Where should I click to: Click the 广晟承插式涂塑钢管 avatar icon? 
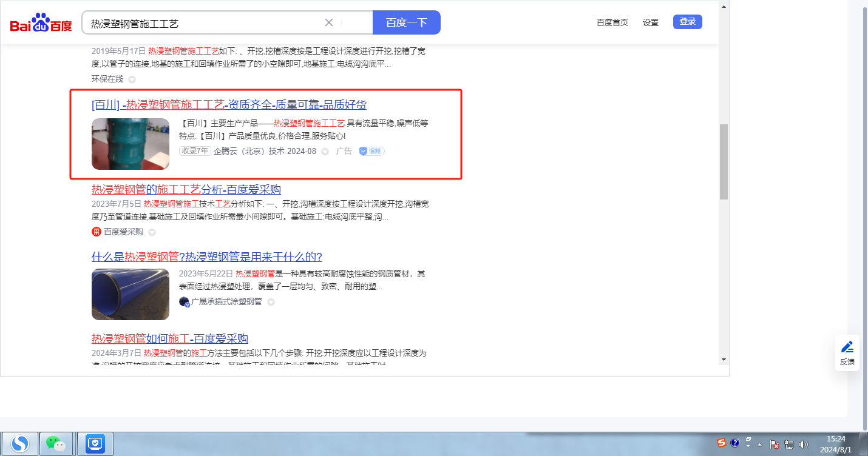tap(185, 301)
